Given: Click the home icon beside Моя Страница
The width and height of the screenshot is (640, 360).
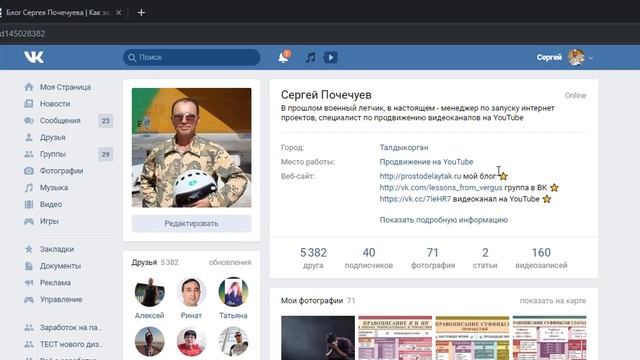Looking at the screenshot, I should click(29, 87).
